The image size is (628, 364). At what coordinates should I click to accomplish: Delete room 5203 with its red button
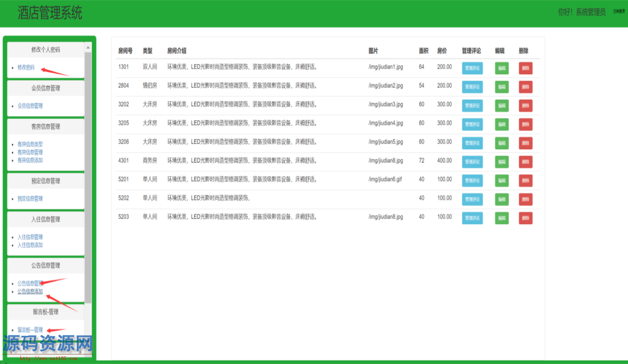point(525,218)
